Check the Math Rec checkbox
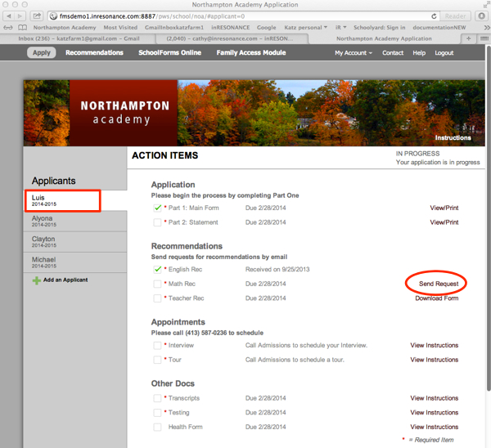 click(158, 284)
